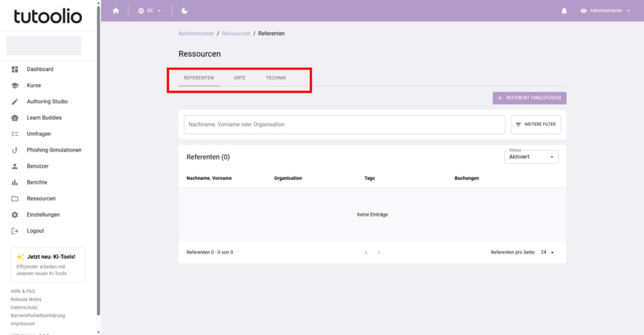
Task: Click the tutoolio logo
Action: point(48,16)
